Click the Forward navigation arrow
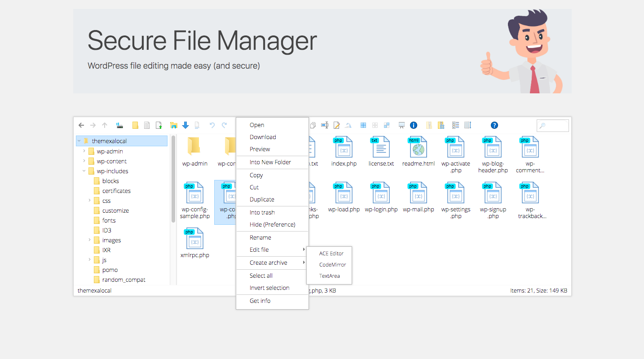Viewport: 644px width, 359px height. [x=93, y=125]
